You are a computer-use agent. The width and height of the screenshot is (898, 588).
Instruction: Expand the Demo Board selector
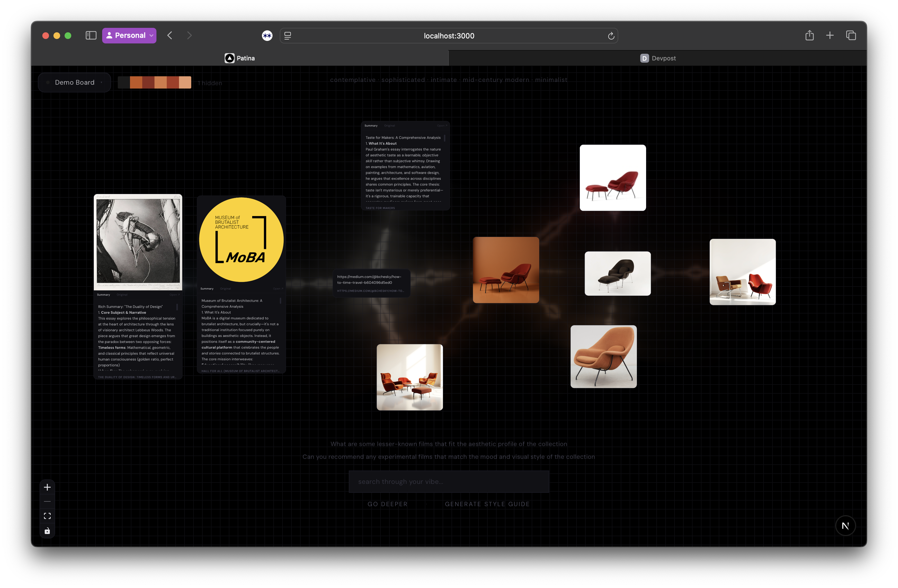75,82
